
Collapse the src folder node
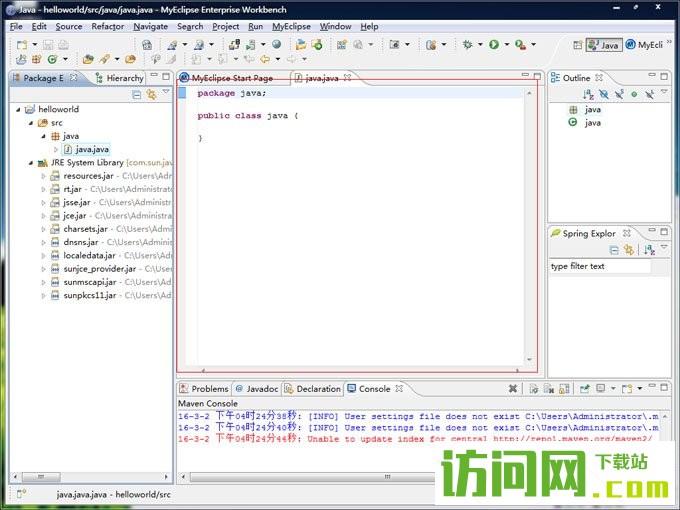tap(31, 123)
